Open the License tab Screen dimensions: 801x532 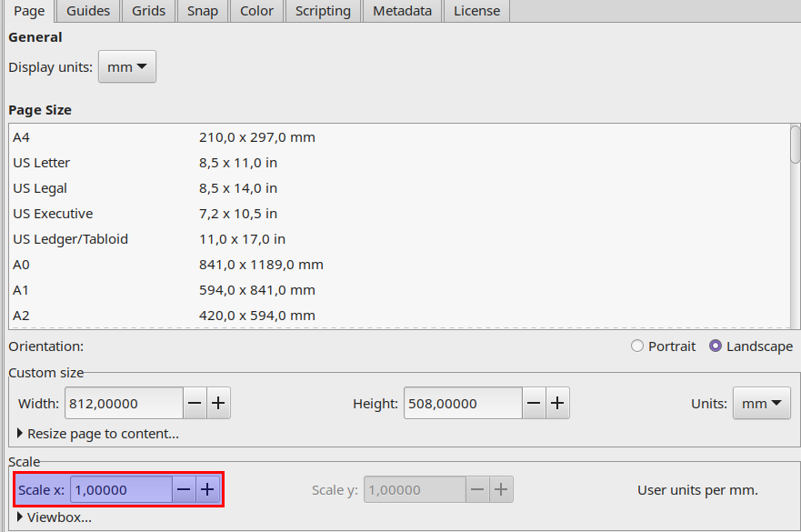pyautogui.click(x=476, y=11)
